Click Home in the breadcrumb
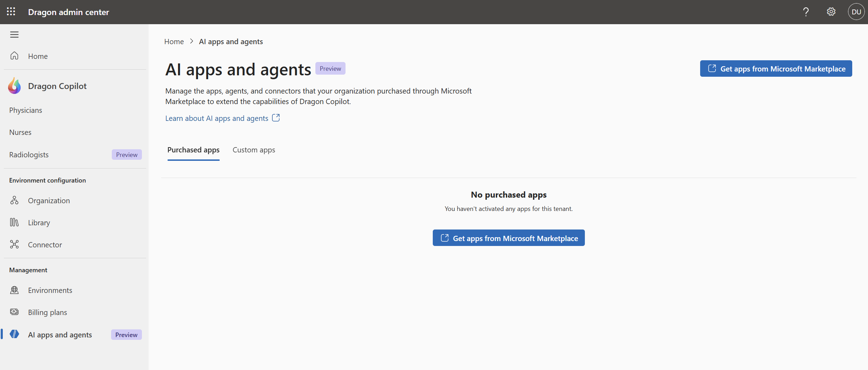The height and width of the screenshot is (370, 868). 174,41
